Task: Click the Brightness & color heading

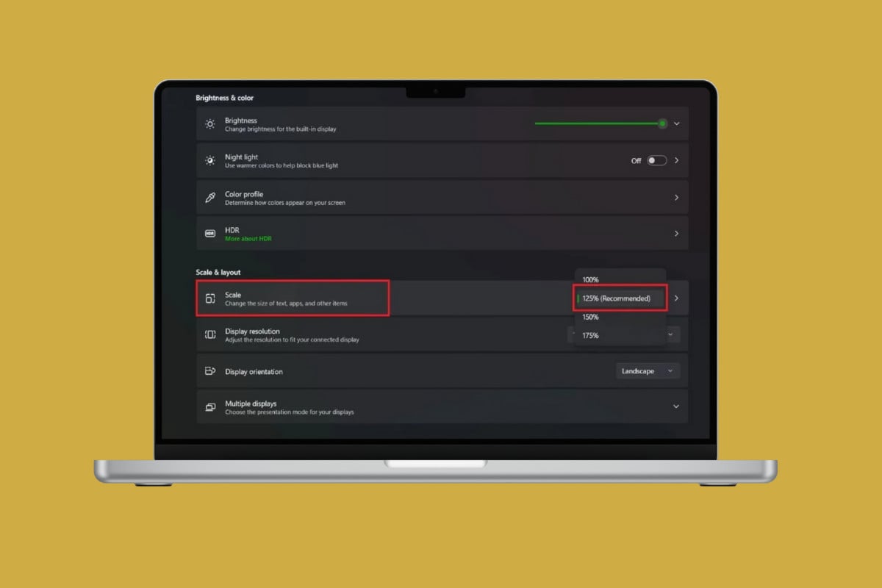Action: coord(225,98)
